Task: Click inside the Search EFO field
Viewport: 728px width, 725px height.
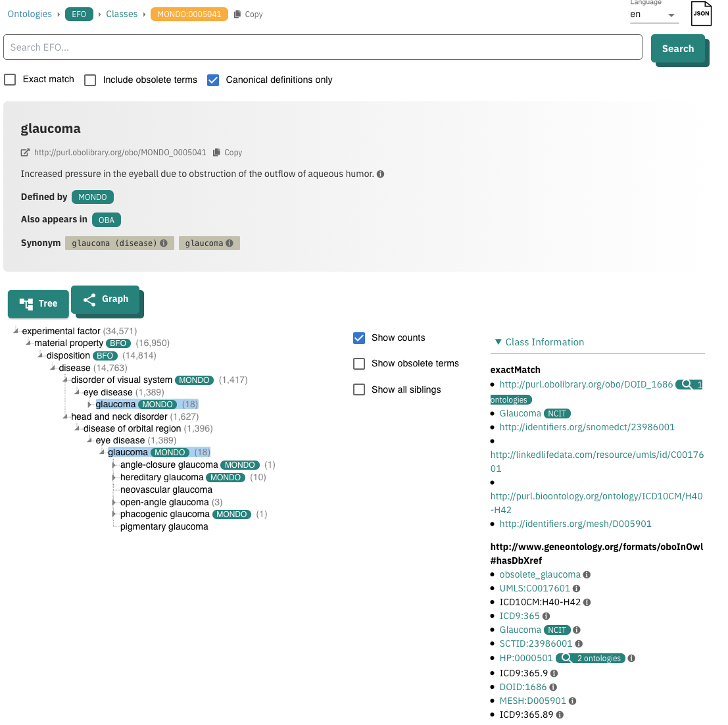Action: [x=322, y=47]
